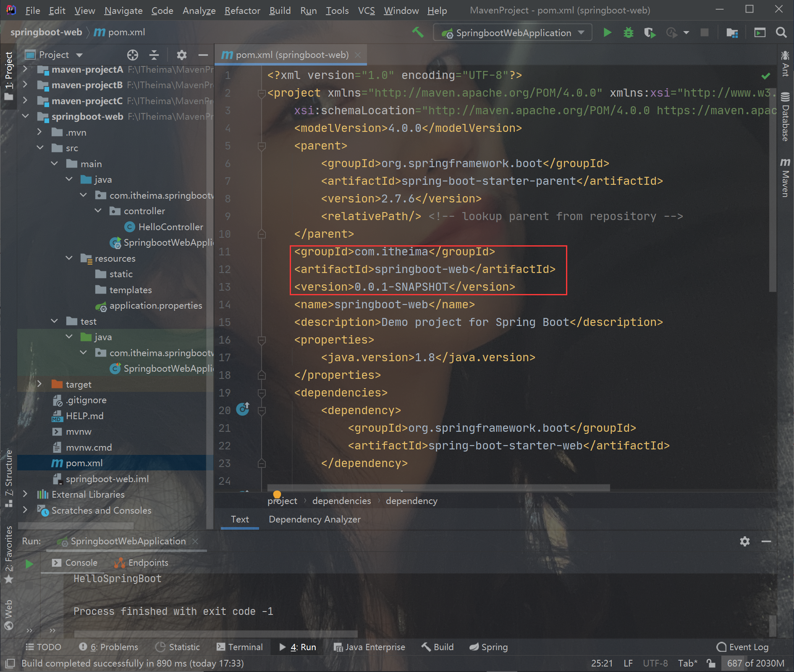Expand the .mvn folder
Screen dimensions: 794x672
(x=40, y=132)
